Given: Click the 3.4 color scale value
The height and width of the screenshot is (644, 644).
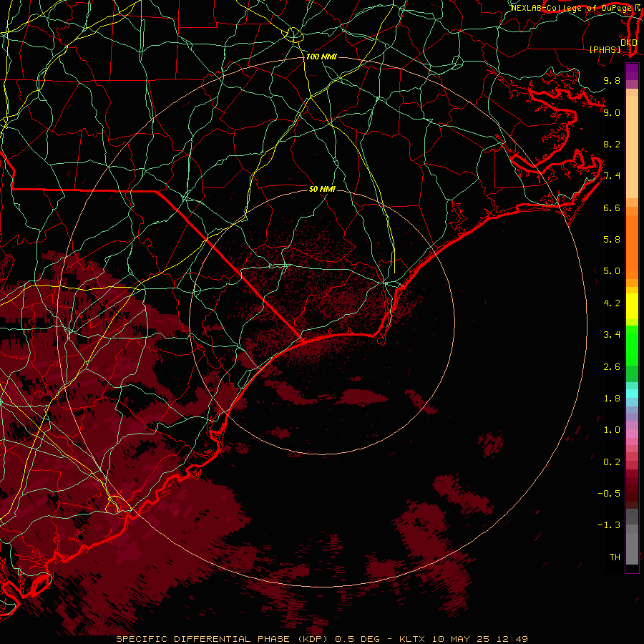Looking at the screenshot, I should pos(612,335).
